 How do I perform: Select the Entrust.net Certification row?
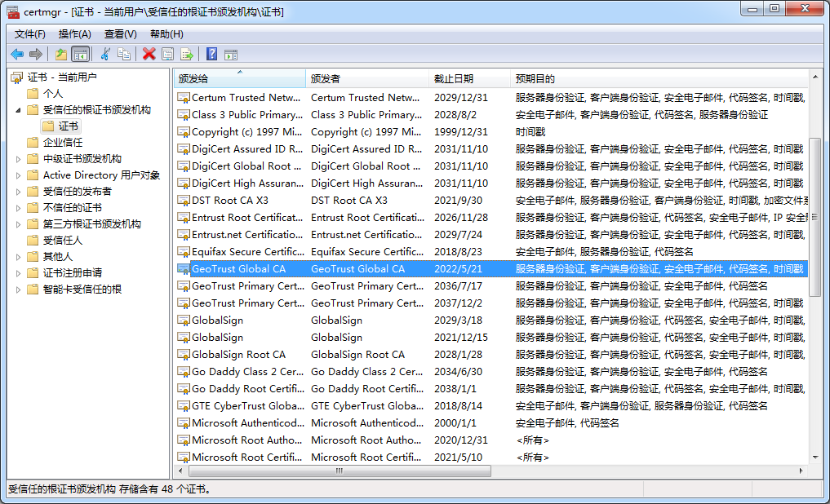coord(491,235)
